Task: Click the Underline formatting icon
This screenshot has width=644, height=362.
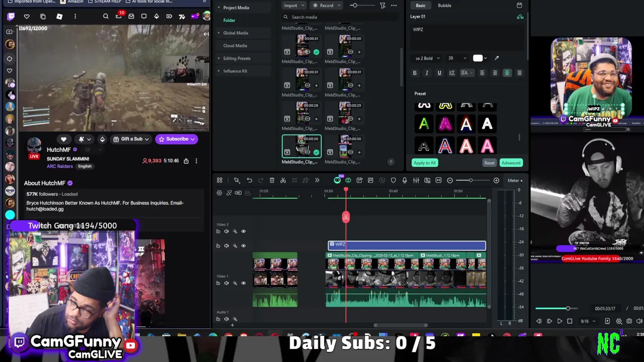Action: click(439, 73)
